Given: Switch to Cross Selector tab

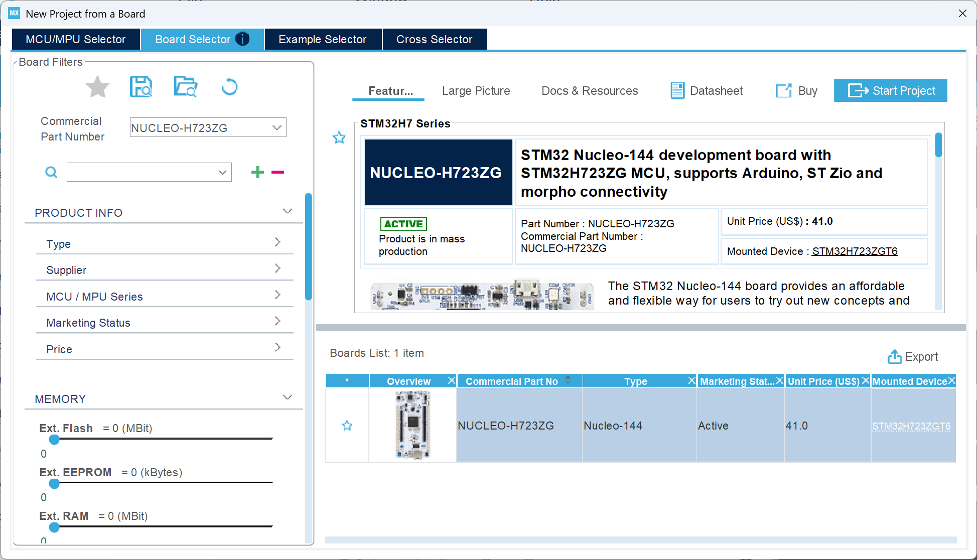Looking at the screenshot, I should coord(435,39).
